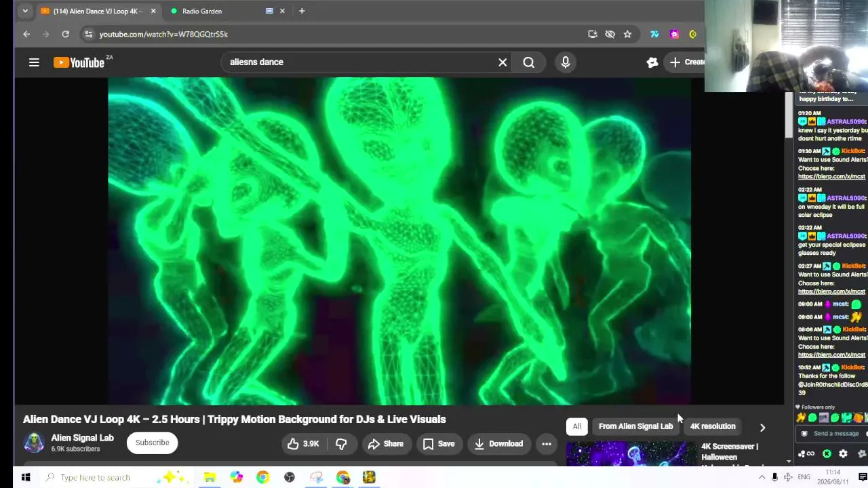Open the magenta extension icon in toolbar

[674, 34]
